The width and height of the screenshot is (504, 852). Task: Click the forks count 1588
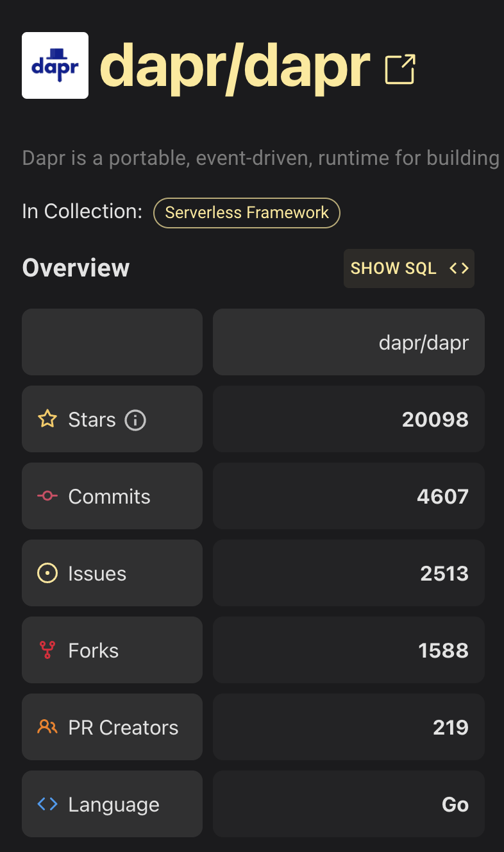point(444,651)
